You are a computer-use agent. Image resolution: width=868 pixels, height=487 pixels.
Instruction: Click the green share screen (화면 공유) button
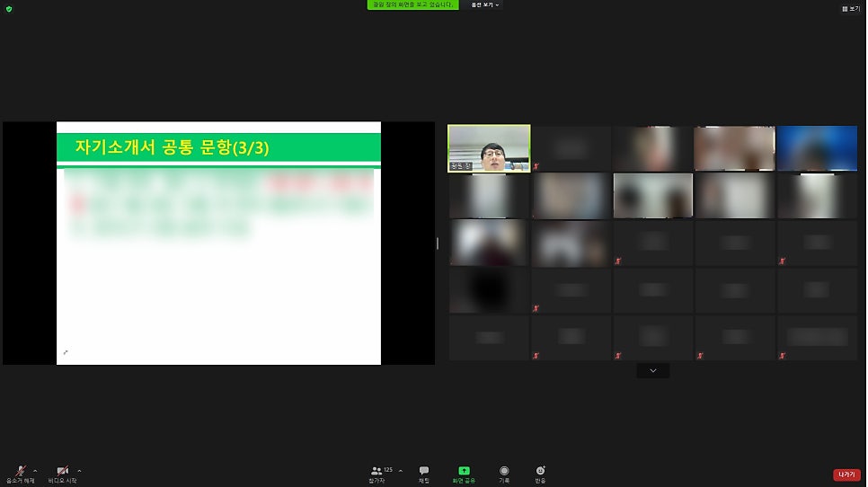click(464, 474)
